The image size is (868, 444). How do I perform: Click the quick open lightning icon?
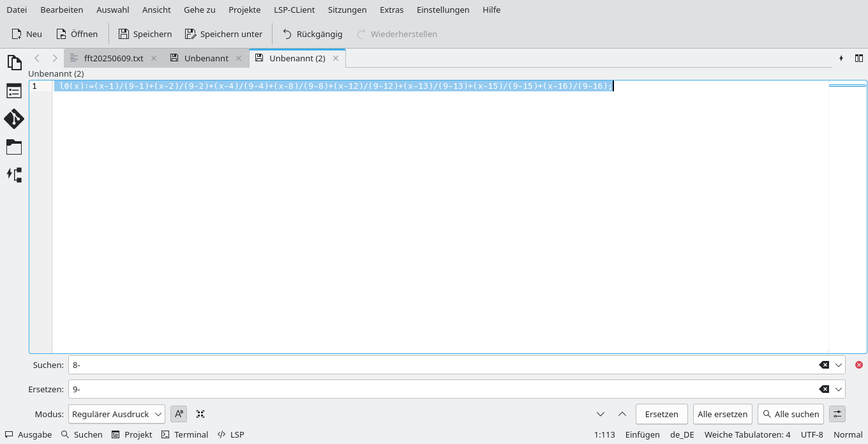pos(841,58)
